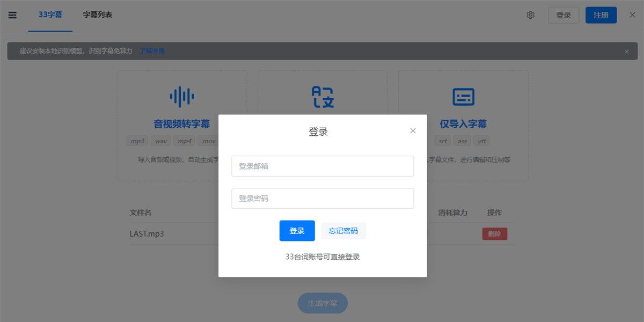
Task: Open the 了解详情 link
Action: 151,51
